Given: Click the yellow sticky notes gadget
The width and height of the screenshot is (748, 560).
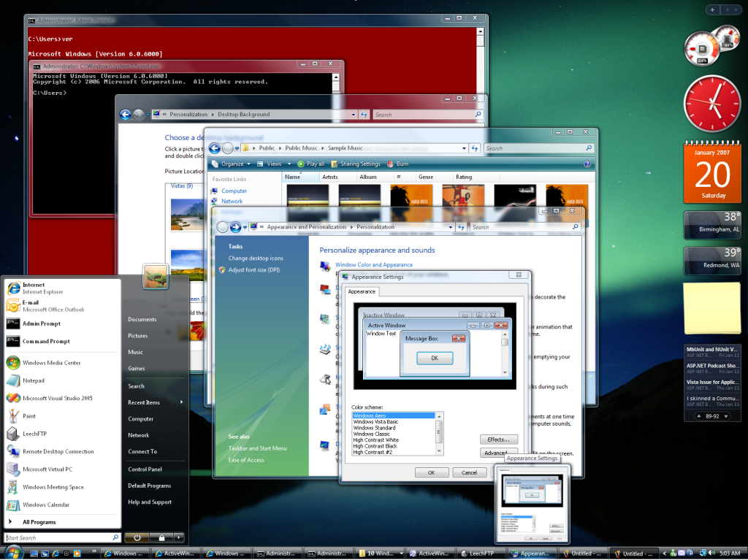Looking at the screenshot, I should click(x=712, y=307).
